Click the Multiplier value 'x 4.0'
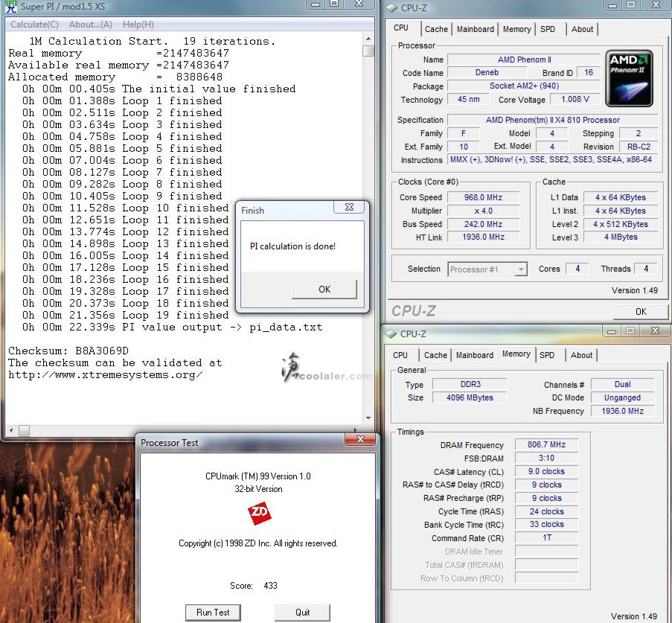672x623 pixels. (483, 211)
